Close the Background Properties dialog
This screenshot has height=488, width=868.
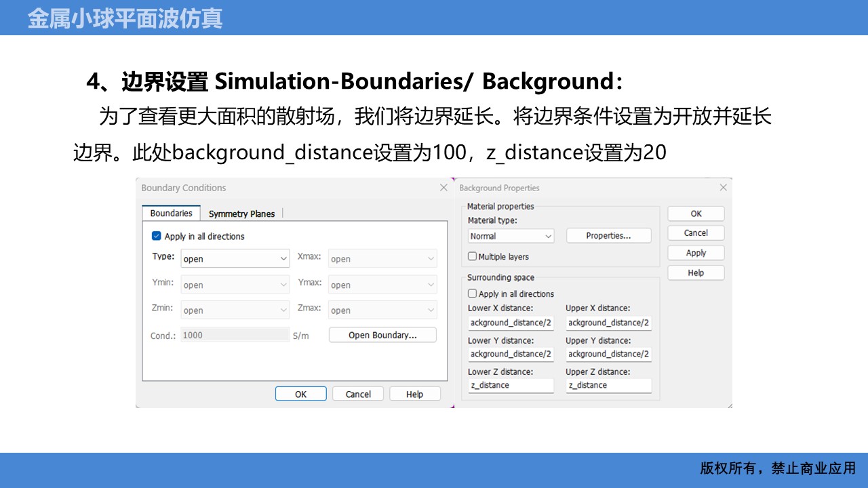[723, 188]
